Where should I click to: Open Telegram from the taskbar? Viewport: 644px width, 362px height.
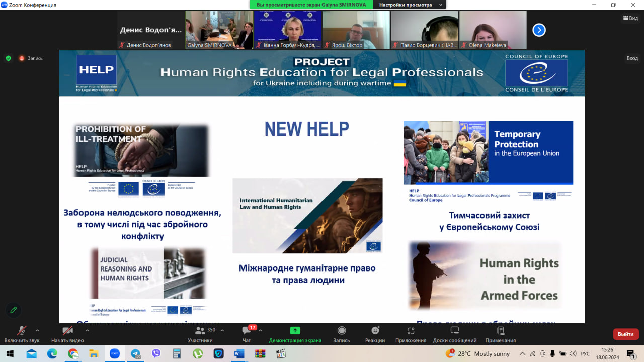(135, 353)
